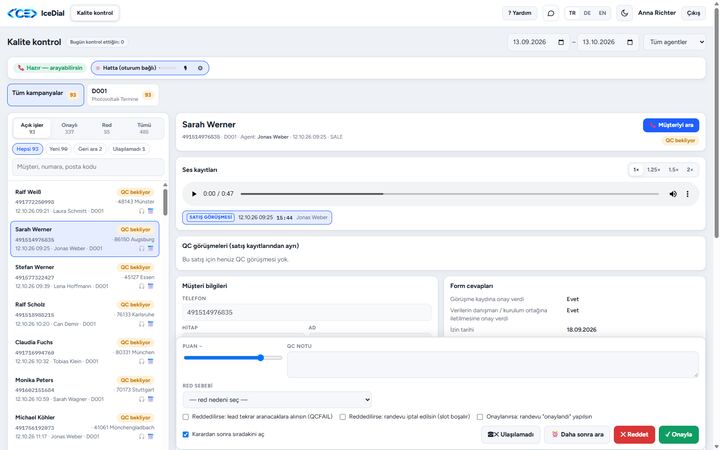The image size is (720, 450).
Task: Filter list by 'Hepsi 93' chip
Action: point(28,149)
